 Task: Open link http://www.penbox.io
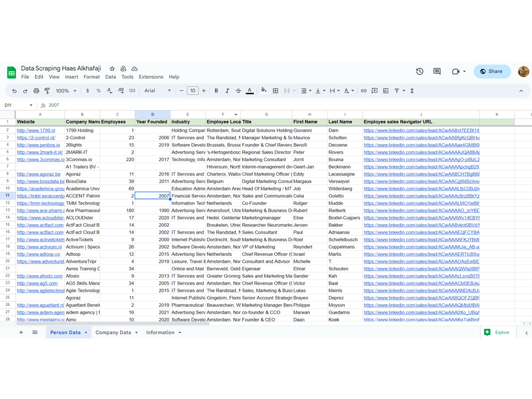click(x=38, y=145)
